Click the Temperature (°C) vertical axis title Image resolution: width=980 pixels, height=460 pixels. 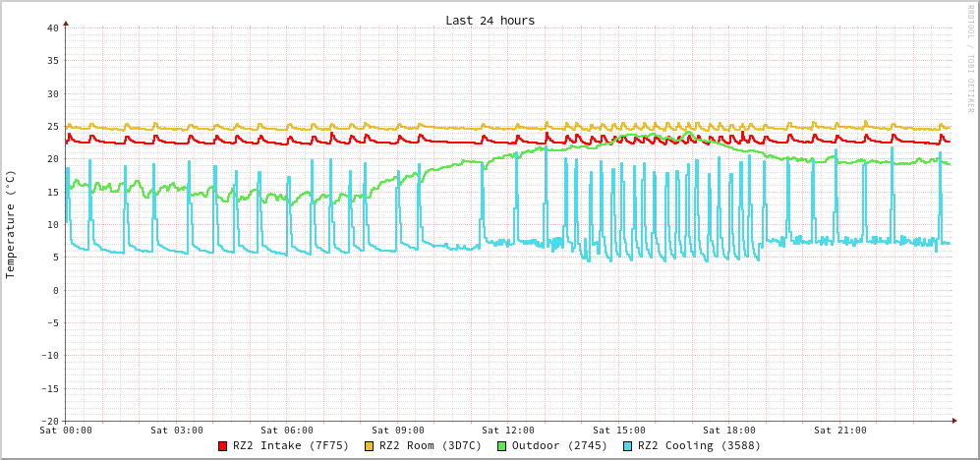point(11,224)
